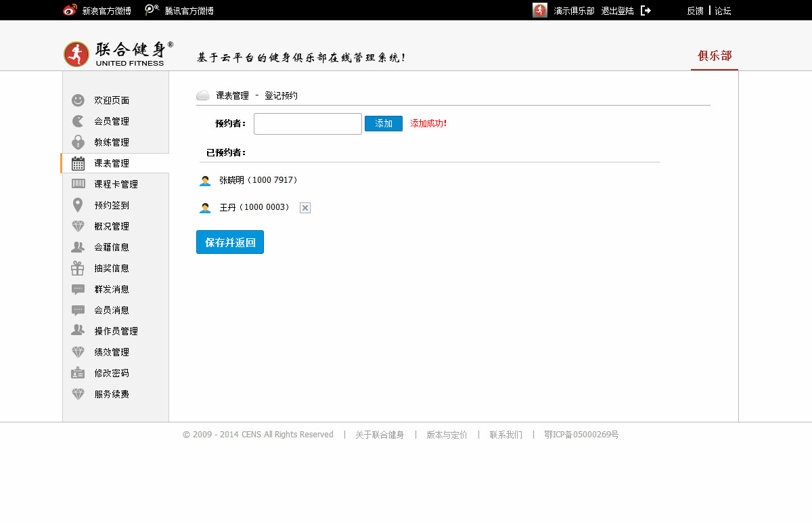Click the padlock icon beside 教练管理
Viewport: 812px width, 524px height.
point(78,142)
